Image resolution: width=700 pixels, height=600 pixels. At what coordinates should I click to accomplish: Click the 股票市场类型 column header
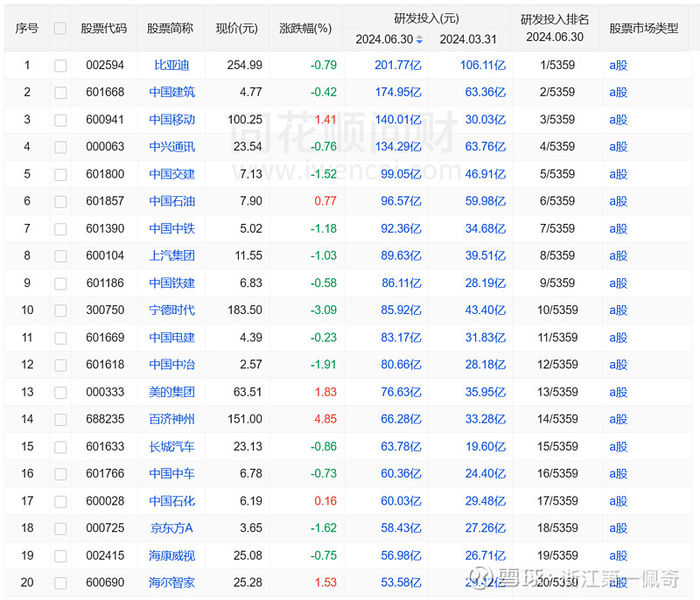[x=644, y=29]
